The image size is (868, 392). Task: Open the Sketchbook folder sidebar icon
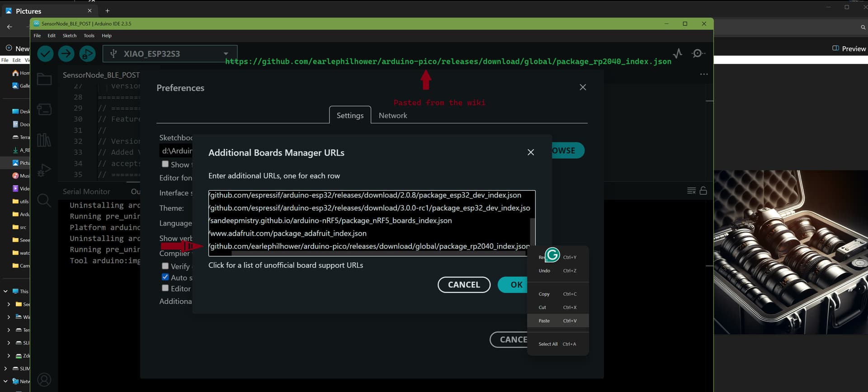[x=44, y=80]
